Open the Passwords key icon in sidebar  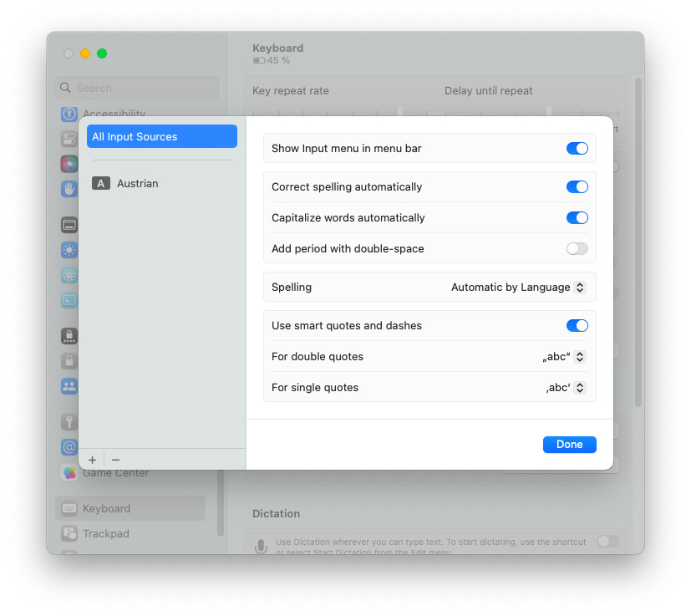[x=69, y=422]
